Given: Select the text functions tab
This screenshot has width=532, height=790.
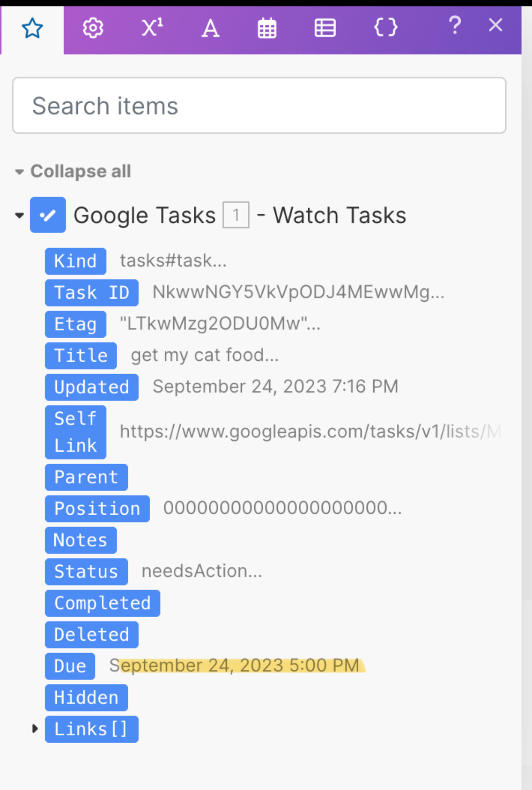Looking at the screenshot, I should (210, 29).
